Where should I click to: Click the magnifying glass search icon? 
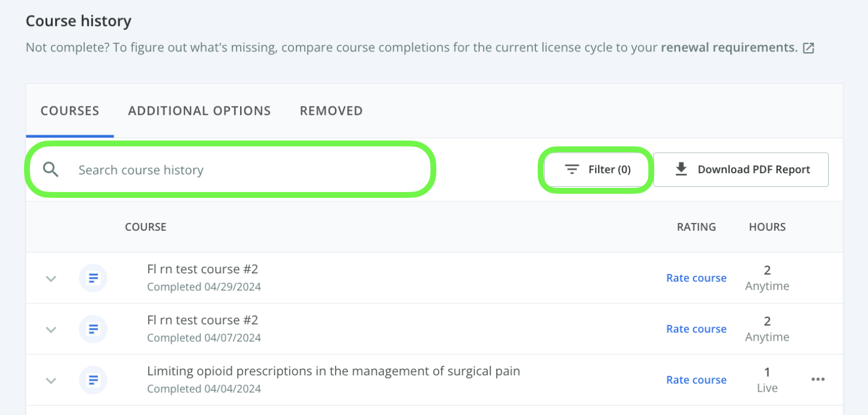51,170
